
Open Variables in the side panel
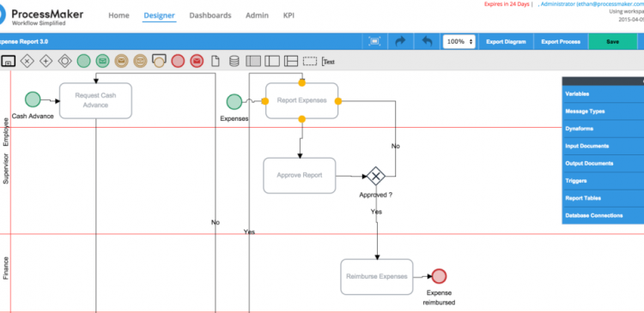603,94
